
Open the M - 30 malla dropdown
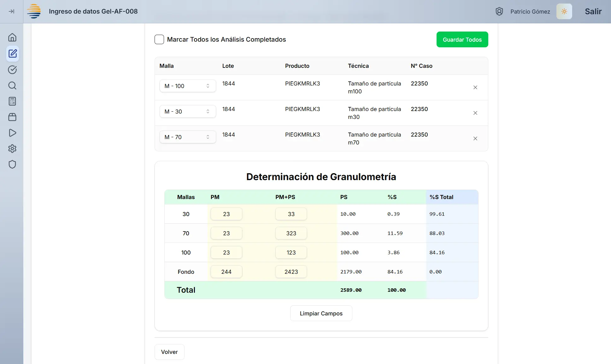tap(187, 111)
